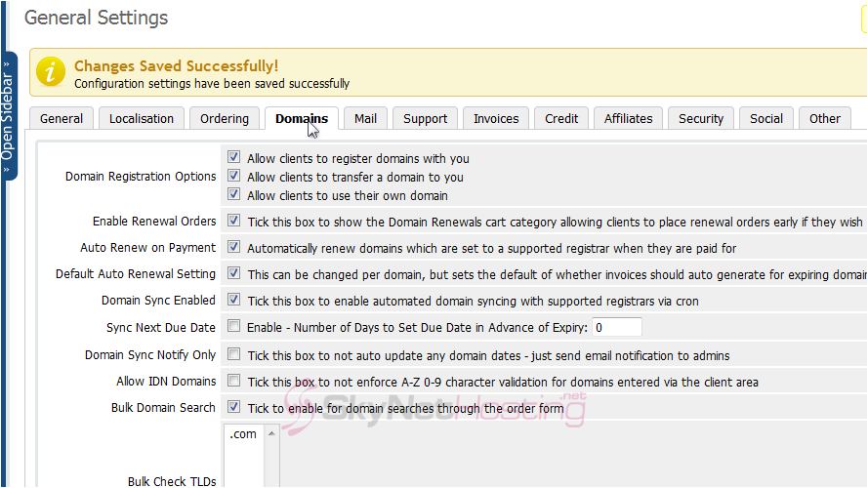The height and width of the screenshot is (488, 868).
Task: Click the info icon in saved message
Action: click(x=51, y=72)
